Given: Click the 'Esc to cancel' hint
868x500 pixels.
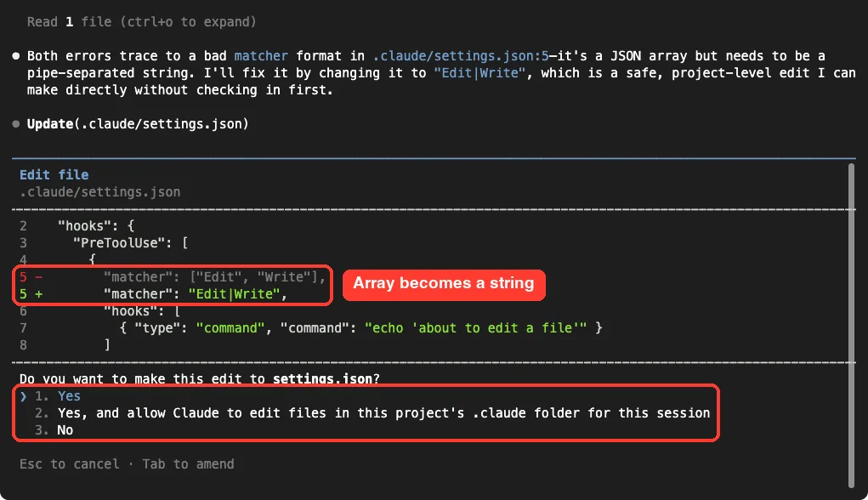Looking at the screenshot, I should [69, 464].
